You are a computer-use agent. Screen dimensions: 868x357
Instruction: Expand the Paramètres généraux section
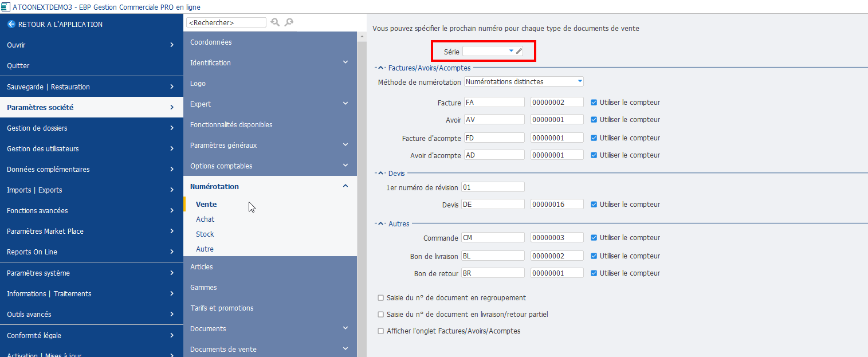click(345, 146)
